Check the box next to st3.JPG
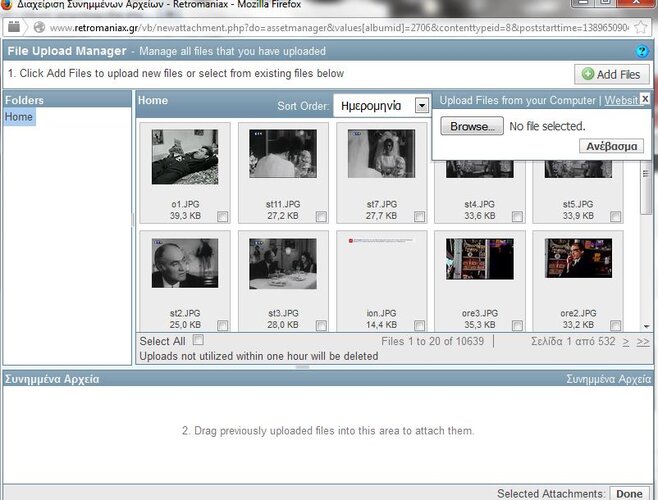Screen dimensions: 658x500 point(321,325)
